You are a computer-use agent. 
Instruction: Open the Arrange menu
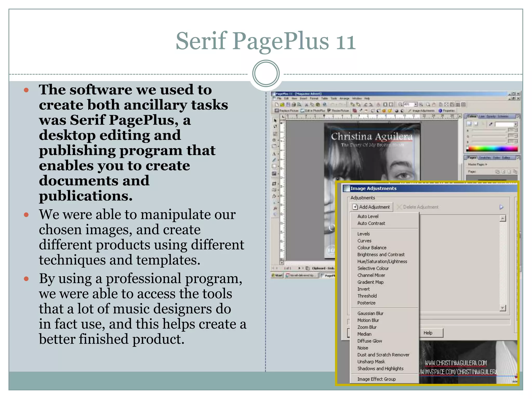[344, 98]
